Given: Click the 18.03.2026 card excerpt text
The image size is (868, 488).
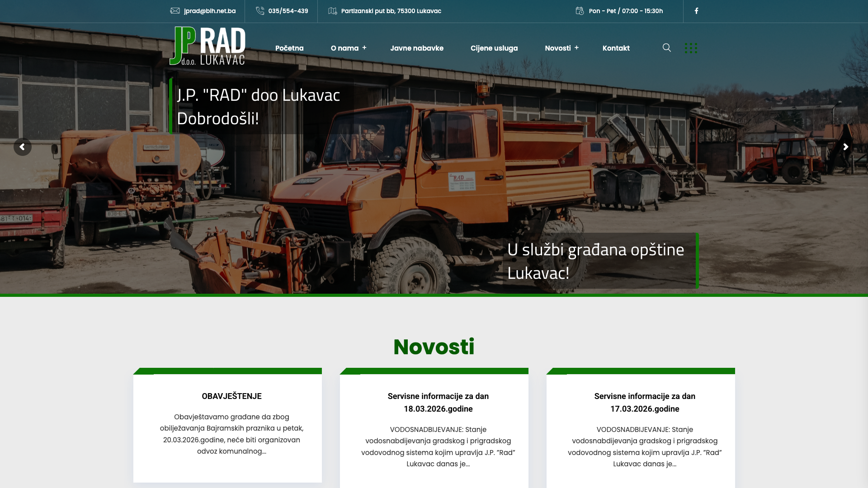Looking at the screenshot, I should click(x=438, y=446).
